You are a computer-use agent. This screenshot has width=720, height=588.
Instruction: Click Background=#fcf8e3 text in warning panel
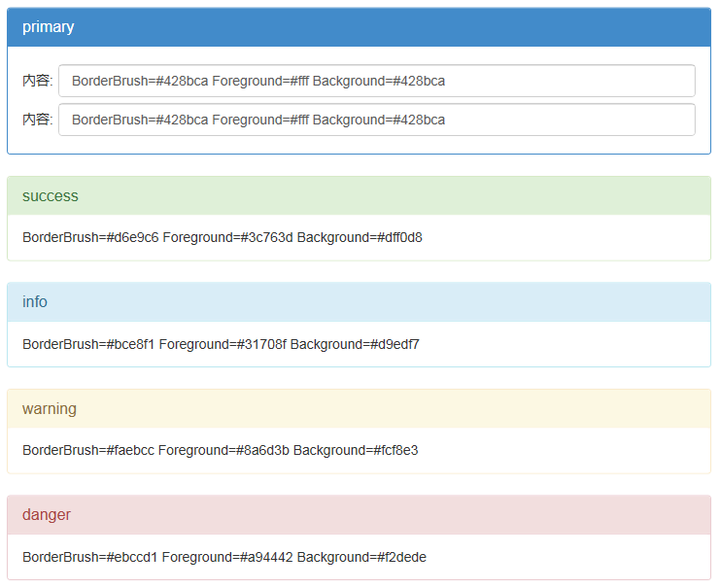point(356,450)
